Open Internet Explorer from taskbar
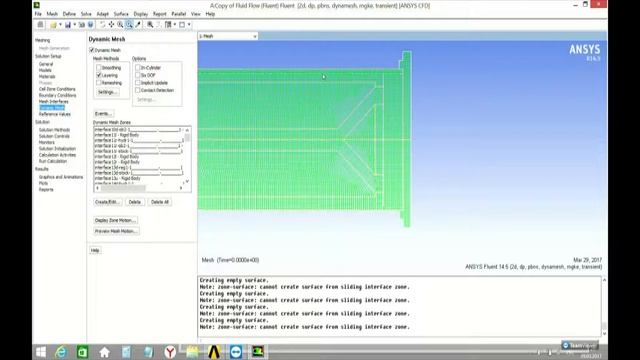The height and width of the screenshot is (360, 640). (x=61, y=352)
